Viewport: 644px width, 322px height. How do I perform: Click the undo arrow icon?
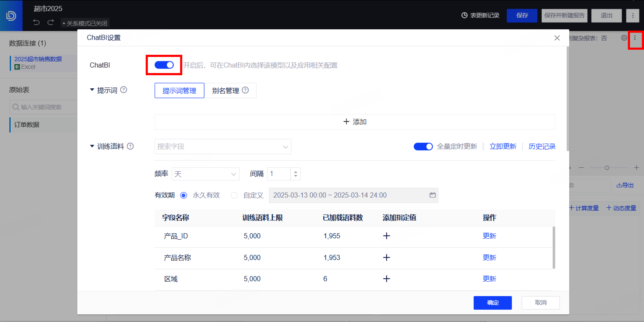[x=37, y=22]
